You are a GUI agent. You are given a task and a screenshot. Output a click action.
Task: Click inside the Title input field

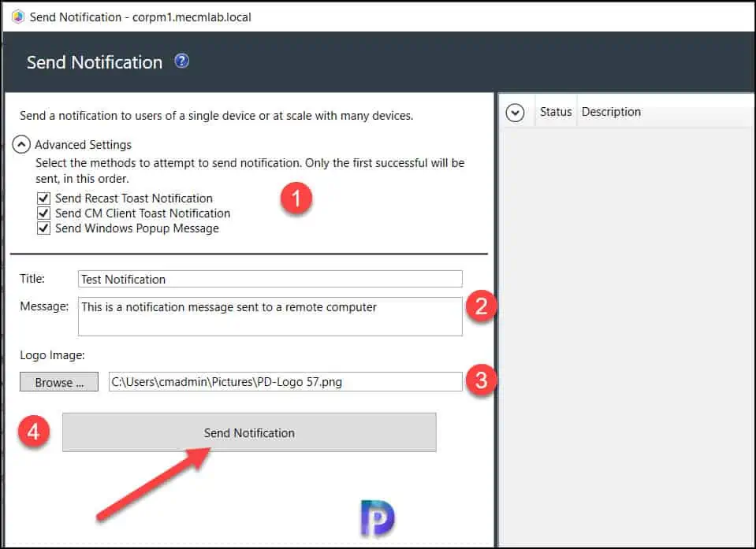pyautogui.click(x=270, y=279)
